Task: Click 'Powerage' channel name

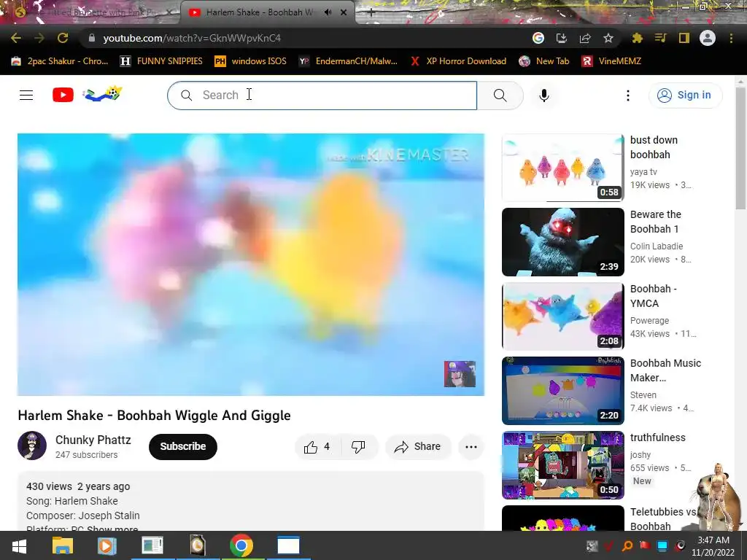Action: coord(649,321)
